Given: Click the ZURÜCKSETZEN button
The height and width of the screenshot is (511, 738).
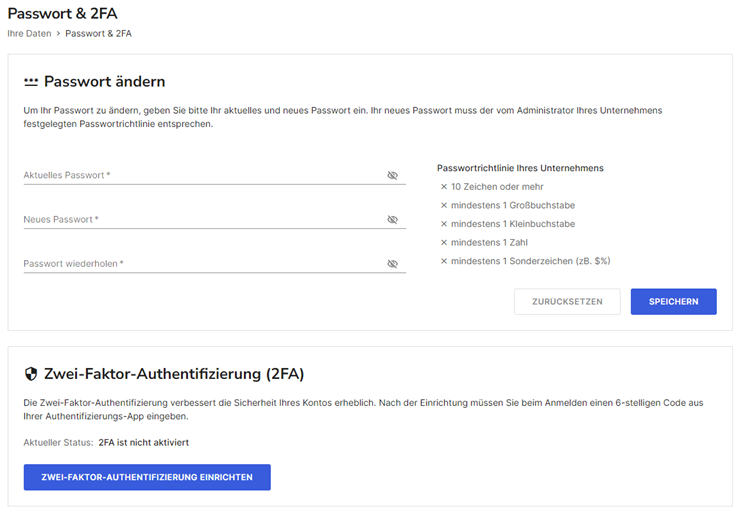Looking at the screenshot, I should pos(567,302).
